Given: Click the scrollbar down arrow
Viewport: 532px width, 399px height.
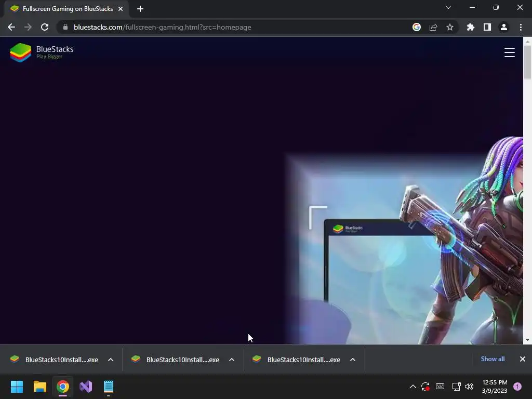Looking at the screenshot, I should (x=527, y=340).
